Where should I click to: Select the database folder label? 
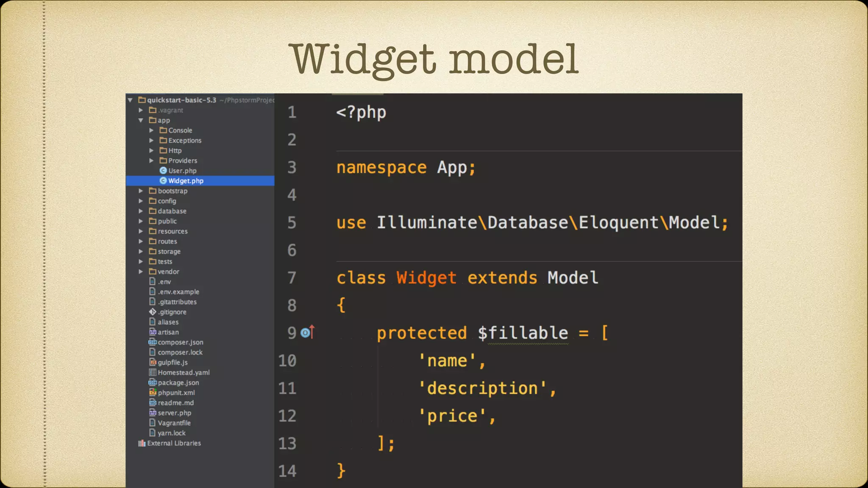point(172,211)
